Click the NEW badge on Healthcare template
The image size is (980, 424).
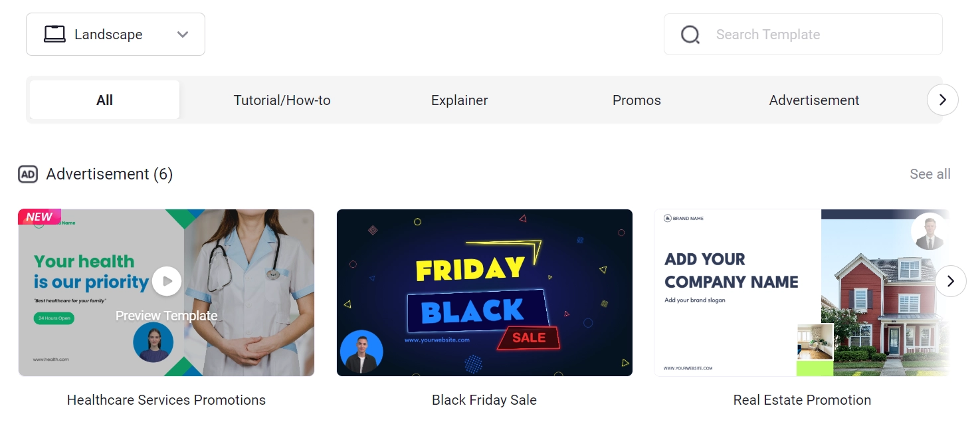pos(39,217)
